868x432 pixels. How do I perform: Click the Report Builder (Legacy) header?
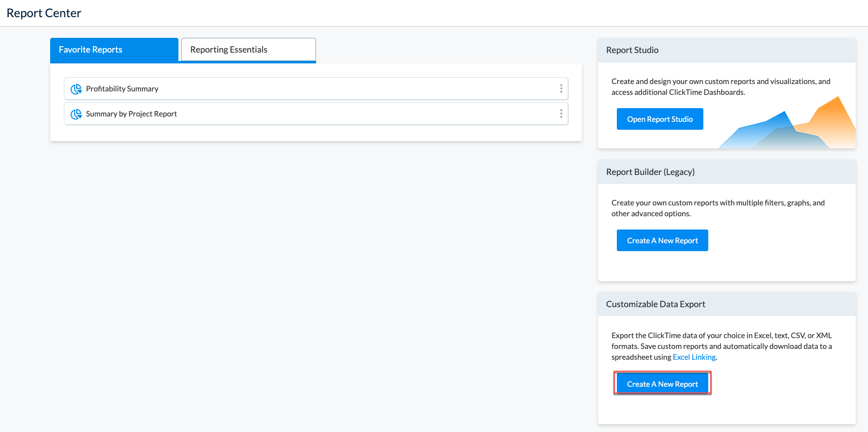[726, 172]
